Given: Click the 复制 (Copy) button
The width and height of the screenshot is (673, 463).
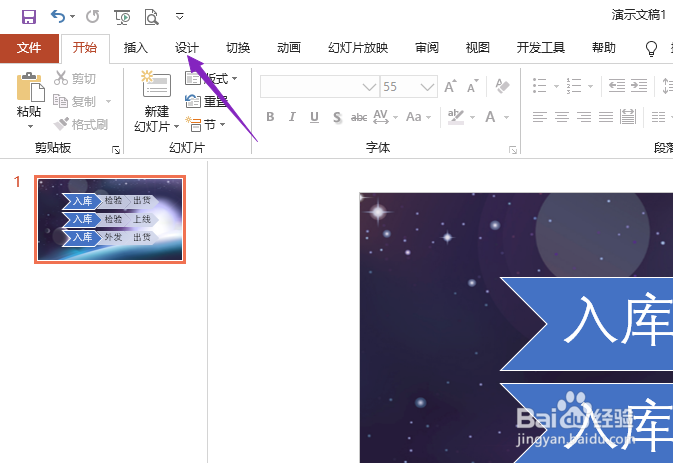Looking at the screenshot, I should click(75, 101).
